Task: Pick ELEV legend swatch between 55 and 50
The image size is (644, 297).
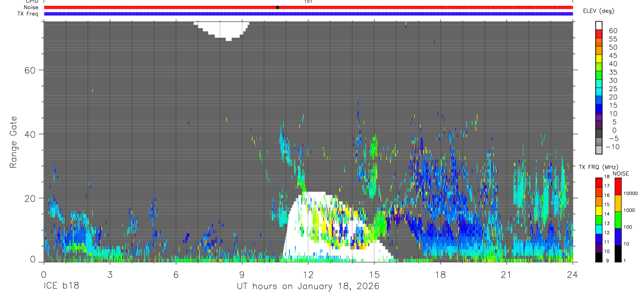Action: (x=599, y=42)
